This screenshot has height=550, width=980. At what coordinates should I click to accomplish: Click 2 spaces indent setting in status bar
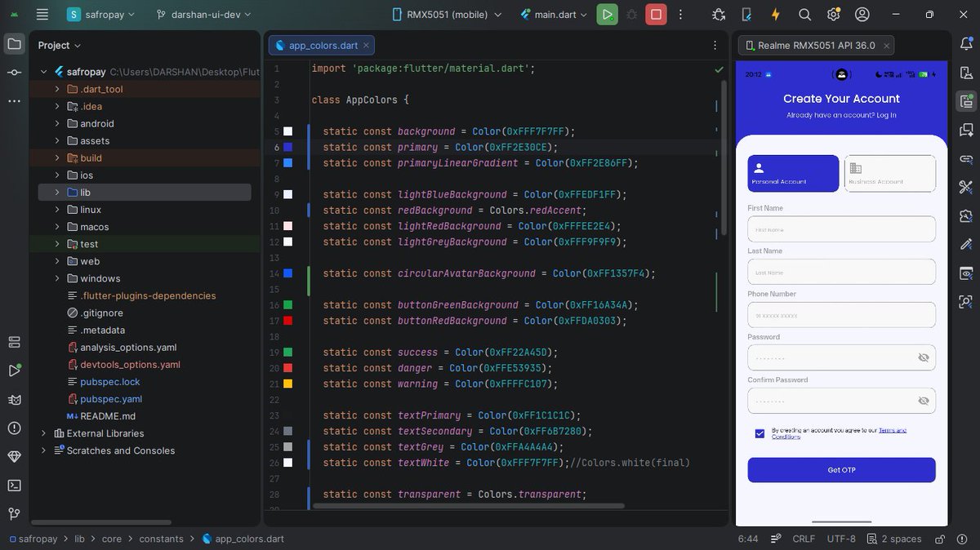coord(894,539)
